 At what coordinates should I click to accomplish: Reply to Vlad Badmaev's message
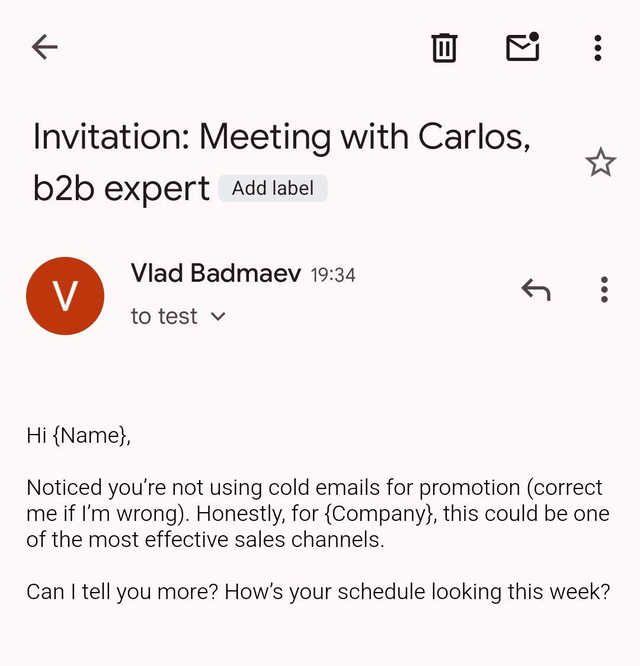point(536,290)
